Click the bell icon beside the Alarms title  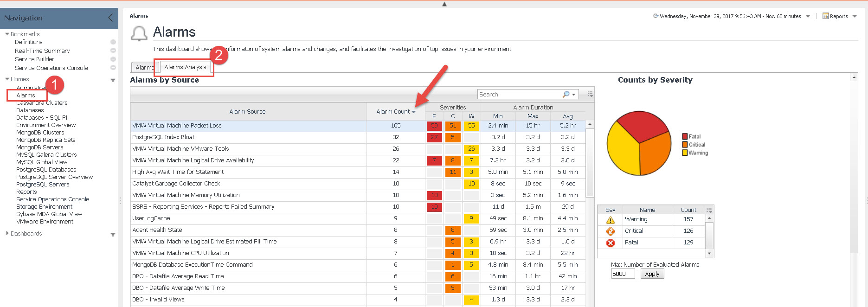(139, 33)
